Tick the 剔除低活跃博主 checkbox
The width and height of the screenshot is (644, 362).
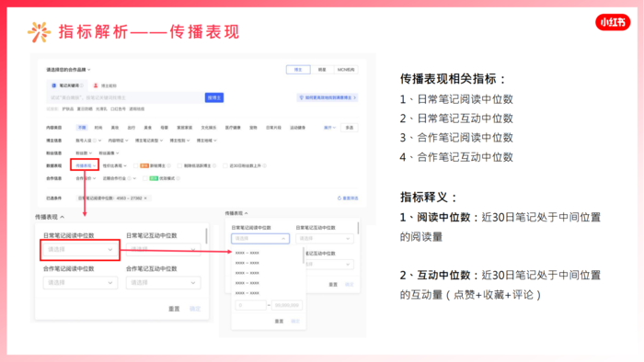pyautogui.click(x=179, y=165)
